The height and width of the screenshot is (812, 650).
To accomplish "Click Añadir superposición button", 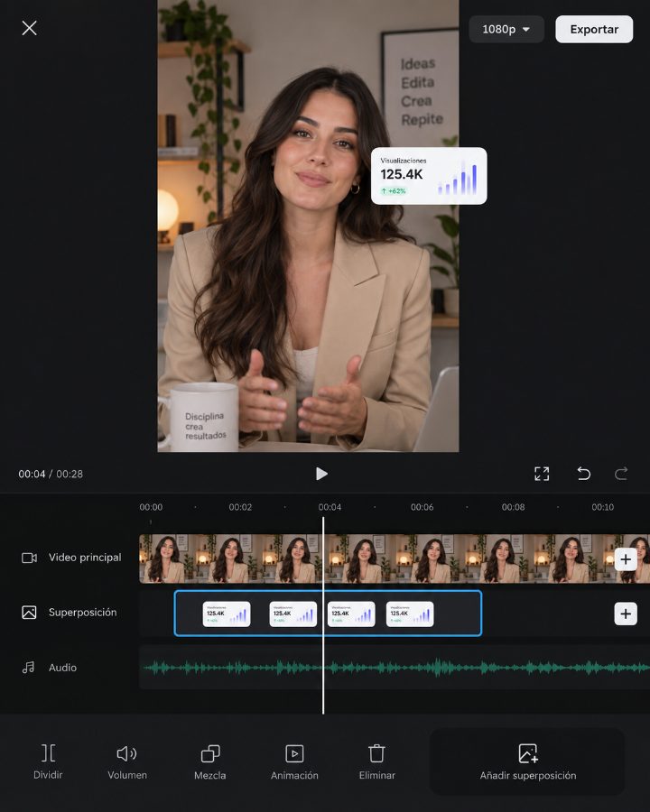I will pos(527,761).
